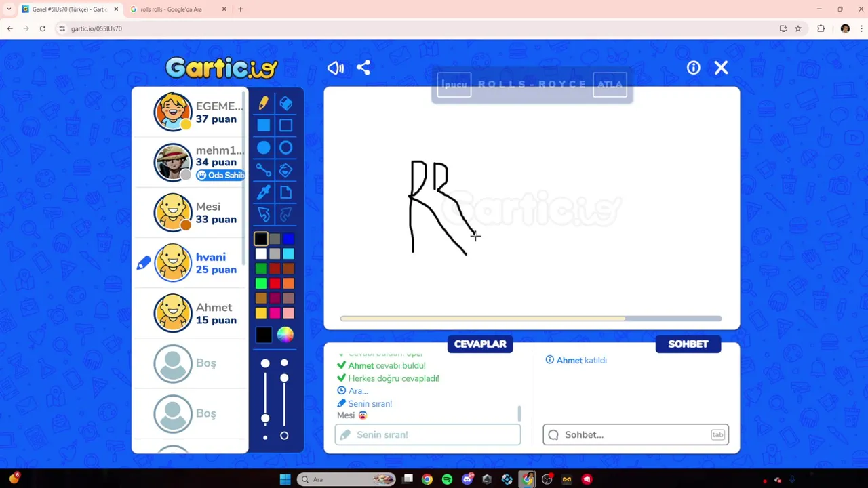868x488 pixels.
Task: Undo the last drawing stroke
Action: click(x=263, y=215)
